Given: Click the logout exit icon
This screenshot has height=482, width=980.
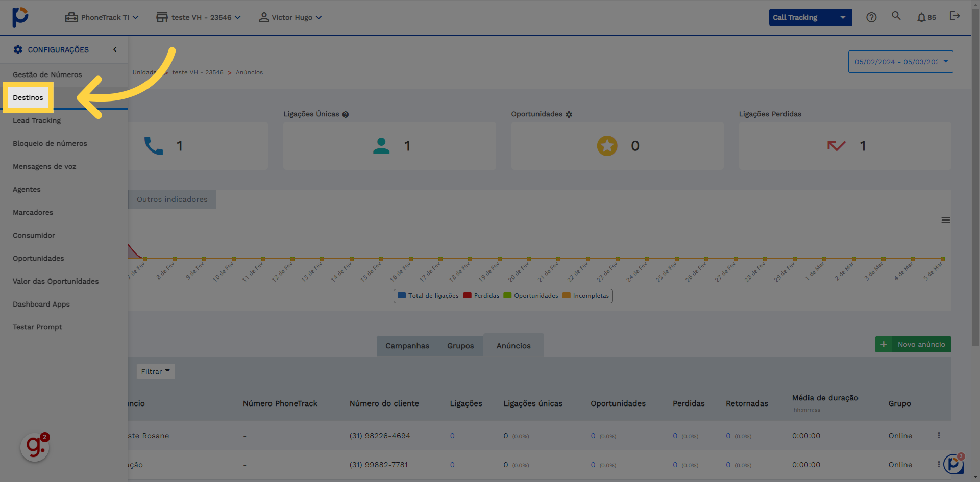Looking at the screenshot, I should pyautogui.click(x=954, y=16).
